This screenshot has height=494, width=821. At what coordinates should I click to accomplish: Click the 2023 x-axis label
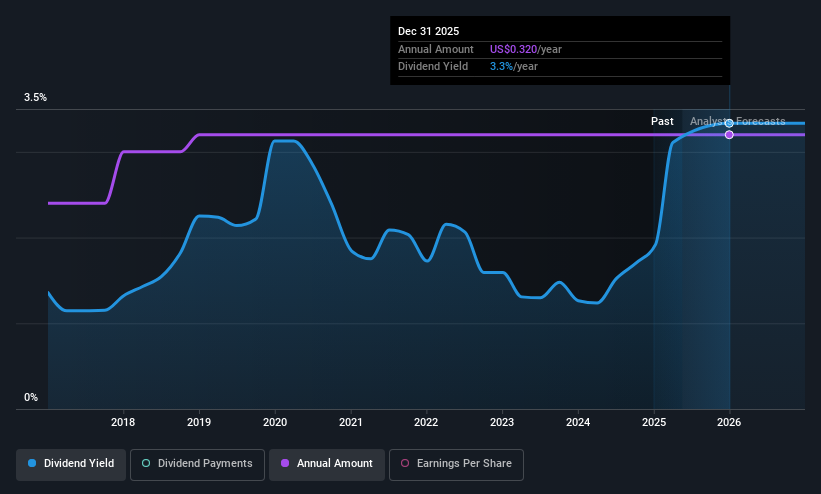click(502, 422)
